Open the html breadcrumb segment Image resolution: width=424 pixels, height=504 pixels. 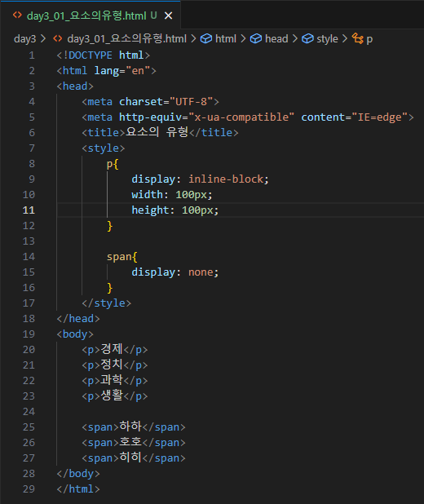pos(225,39)
